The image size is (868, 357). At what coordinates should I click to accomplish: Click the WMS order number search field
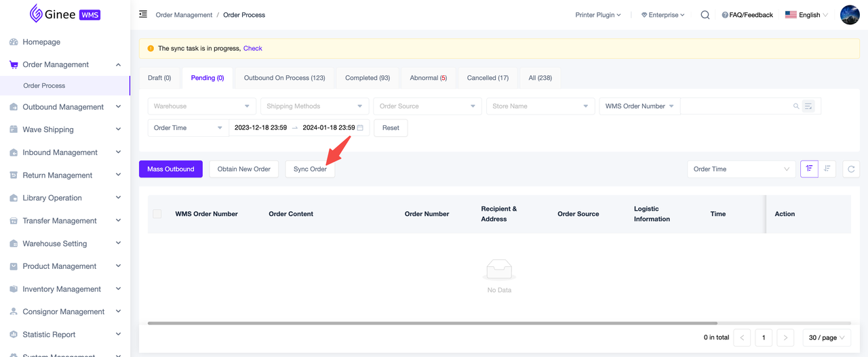(736, 106)
